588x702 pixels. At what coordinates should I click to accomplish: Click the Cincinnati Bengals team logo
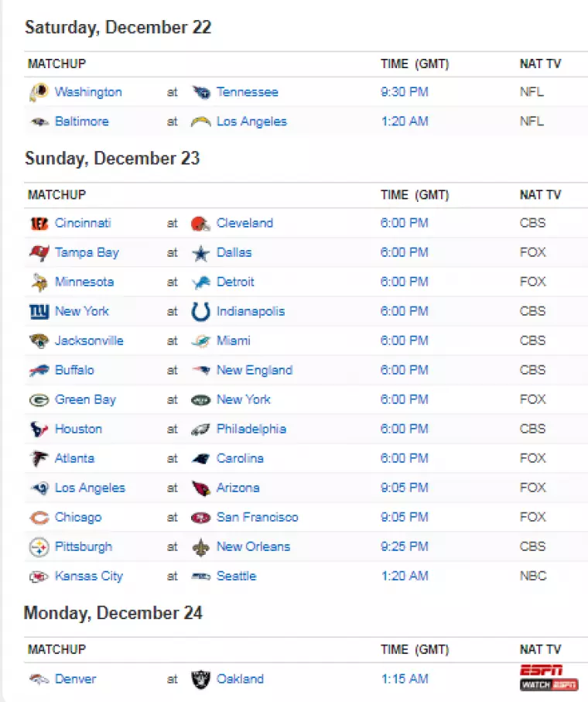pyautogui.click(x=39, y=224)
